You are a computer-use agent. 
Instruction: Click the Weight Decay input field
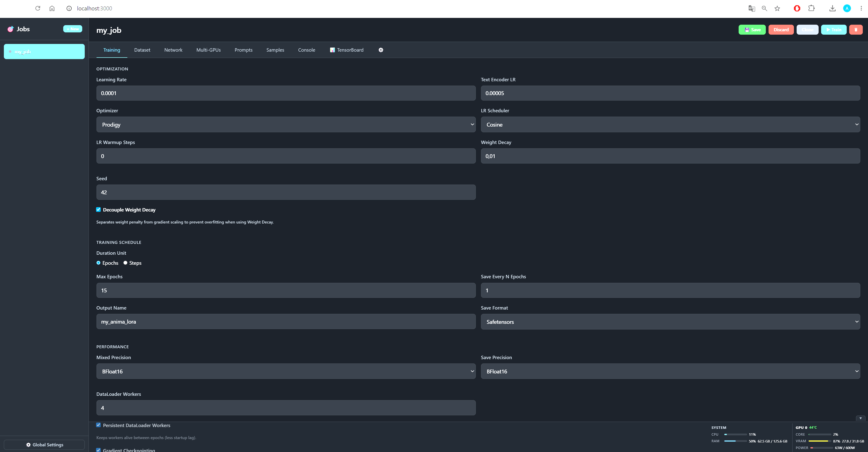click(x=670, y=156)
